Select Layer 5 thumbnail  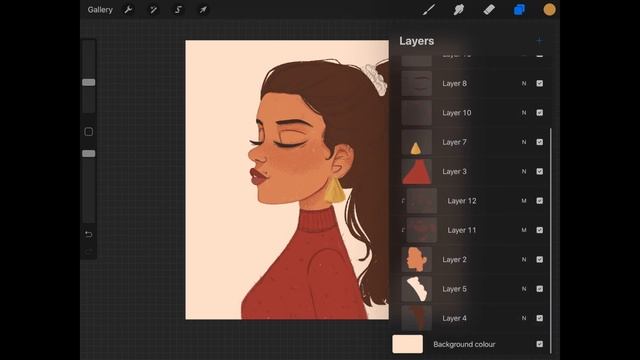click(x=416, y=289)
